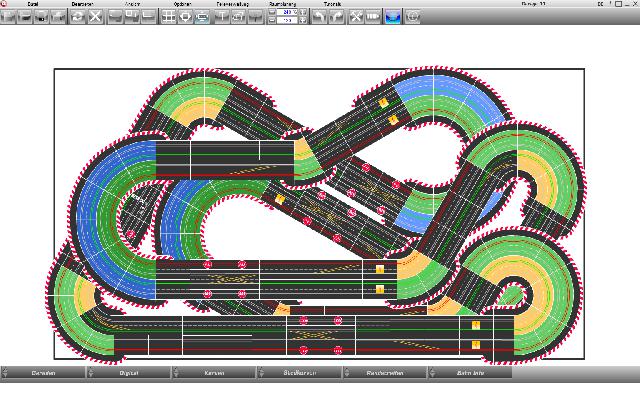Image resolution: width=640 pixels, height=400 pixels.
Task: Toggle the grid display icon under Optionen
Action: coord(169,18)
